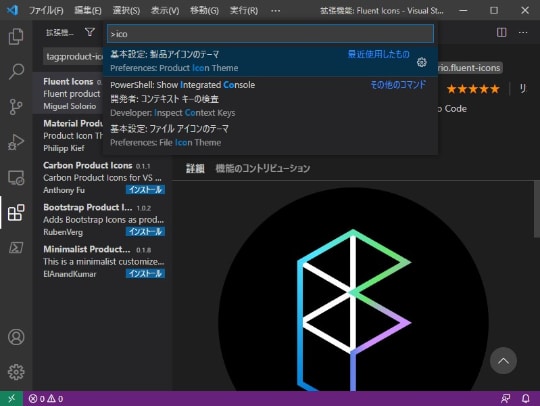Click publisher name Anthony Fu

(64, 190)
